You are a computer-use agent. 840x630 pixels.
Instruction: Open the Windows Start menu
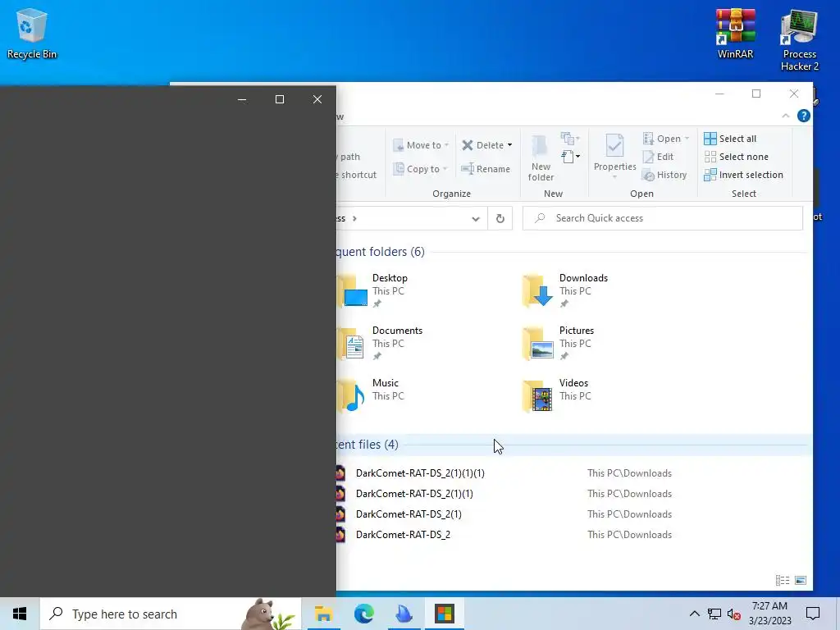[x=20, y=614]
